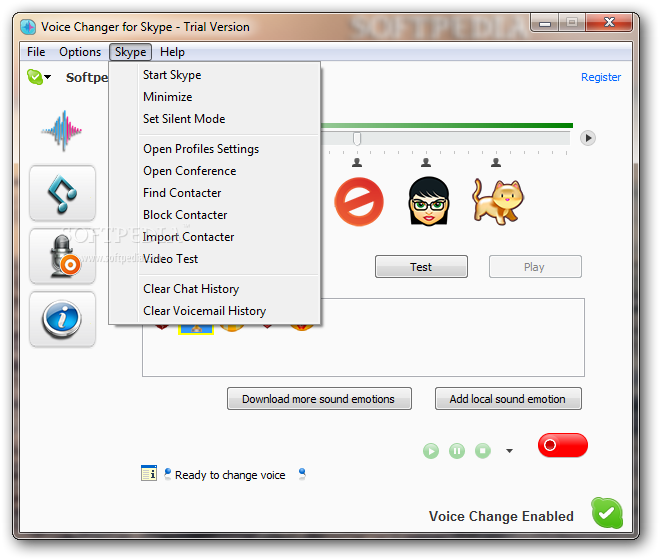
Task: Open the voice waveform panel icon
Action: [62, 131]
